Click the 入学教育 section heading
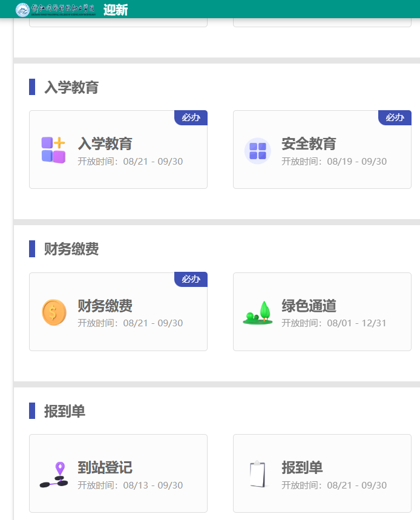Screen dimensions: 420x520 tap(71, 87)
